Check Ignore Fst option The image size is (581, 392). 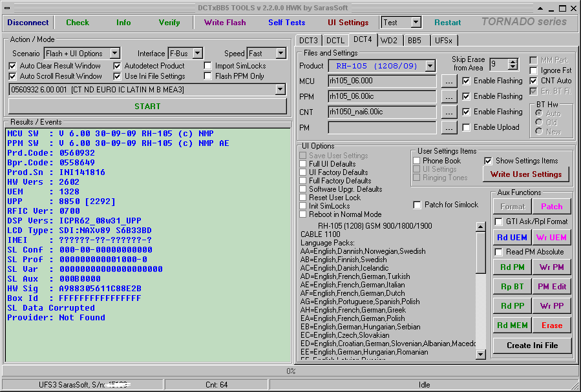(x=534, y=70)
